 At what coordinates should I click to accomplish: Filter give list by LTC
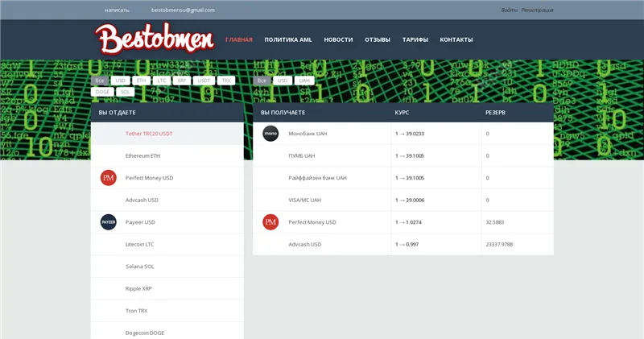(162, 81)
